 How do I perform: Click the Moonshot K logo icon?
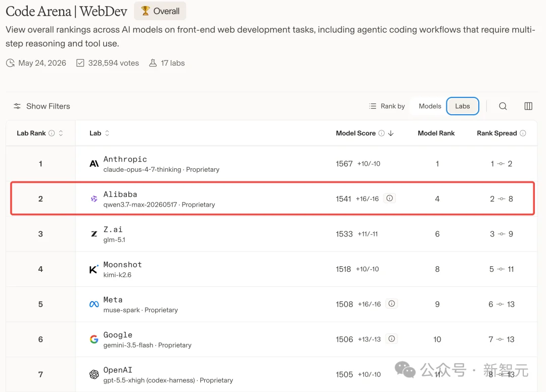pyautogui.click(x=94, y=269)
